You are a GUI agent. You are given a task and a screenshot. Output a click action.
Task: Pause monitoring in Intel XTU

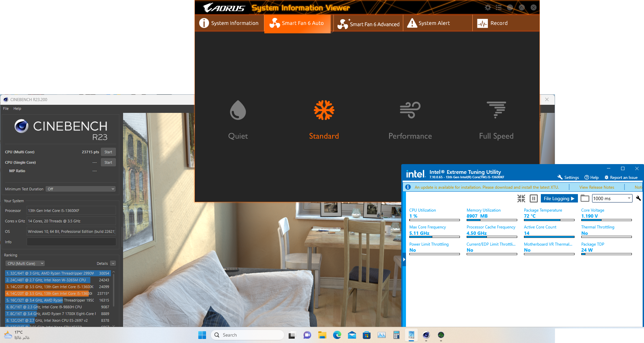[533, 198]
